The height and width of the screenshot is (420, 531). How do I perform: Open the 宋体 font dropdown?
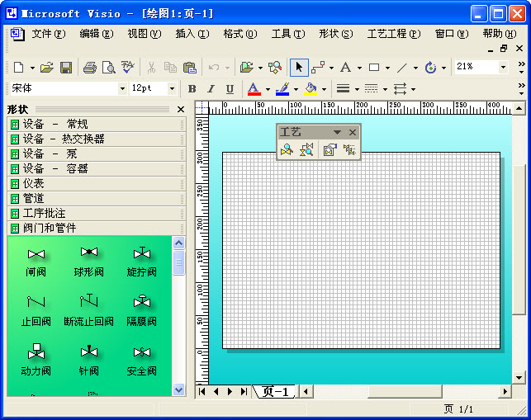pos(122,89)
